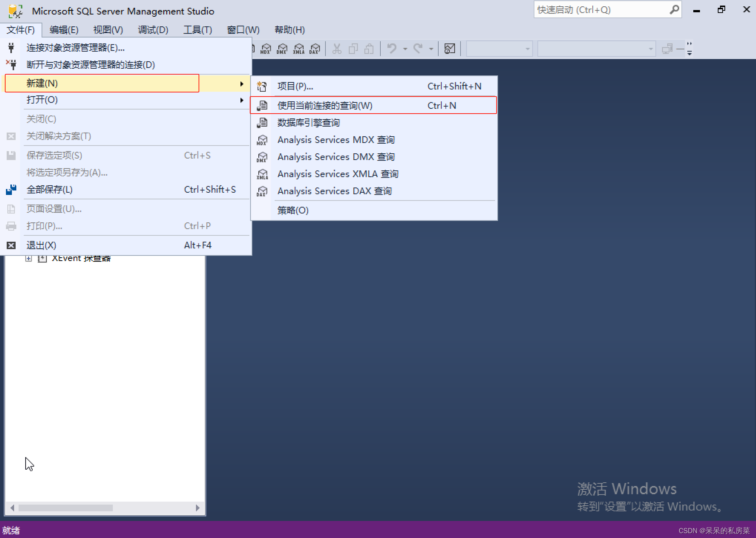The width and height of the screenshot is (756, 538).
Task: Click the MDX query toolbar icon
Action: click(x=266, y=49)
